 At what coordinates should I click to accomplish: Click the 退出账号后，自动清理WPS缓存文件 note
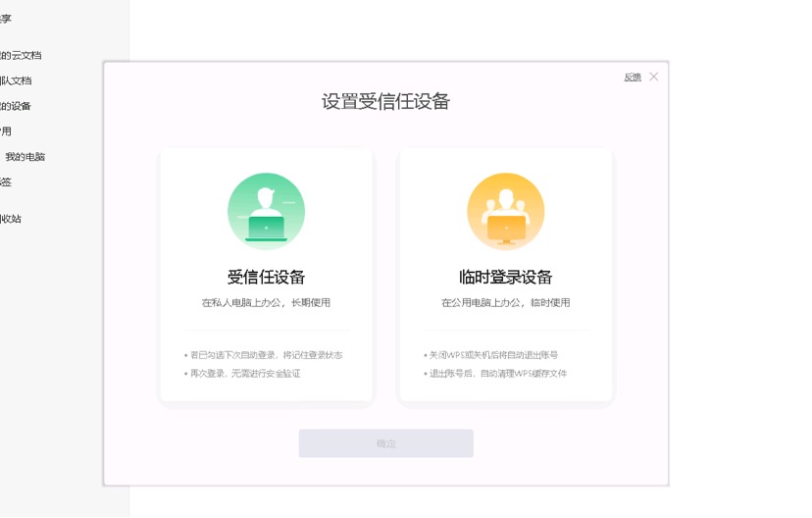coord(497,374)
